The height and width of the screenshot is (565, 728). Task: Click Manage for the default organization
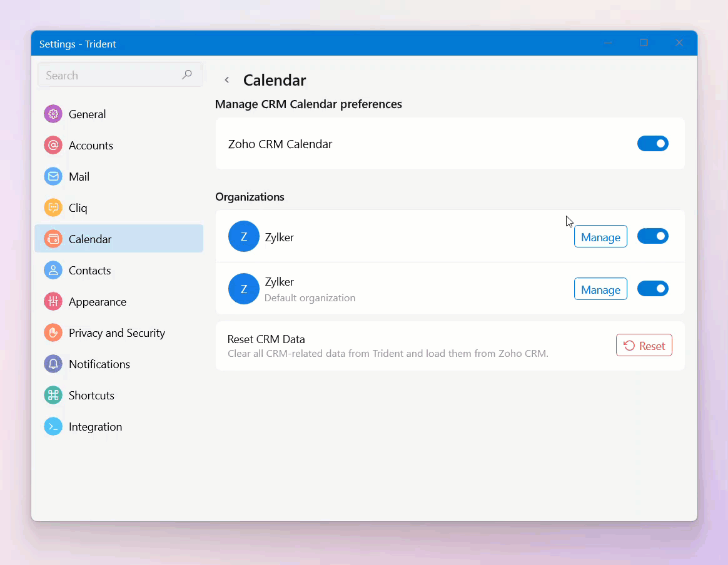pyautogui.click(x=600, y=289)
